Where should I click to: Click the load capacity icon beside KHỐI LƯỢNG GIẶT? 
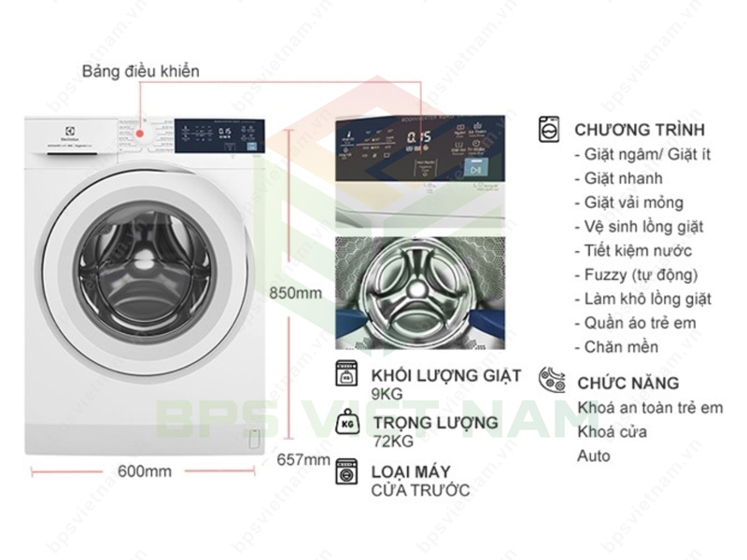click(346, 373)
